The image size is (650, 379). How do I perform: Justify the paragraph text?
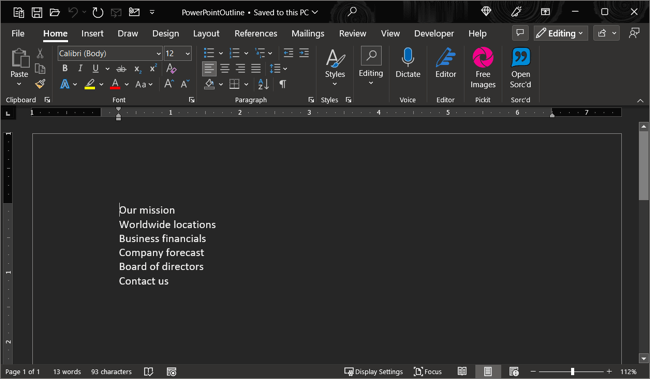tap(256, 68)
